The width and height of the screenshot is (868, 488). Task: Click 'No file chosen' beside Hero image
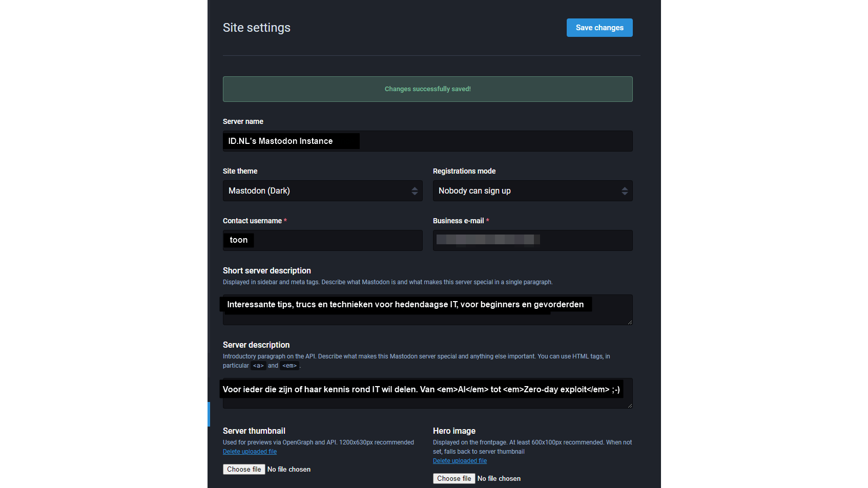499,479
